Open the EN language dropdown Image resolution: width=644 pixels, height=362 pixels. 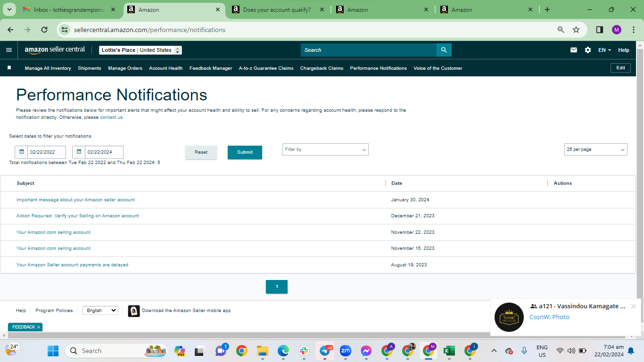(604, 50)
